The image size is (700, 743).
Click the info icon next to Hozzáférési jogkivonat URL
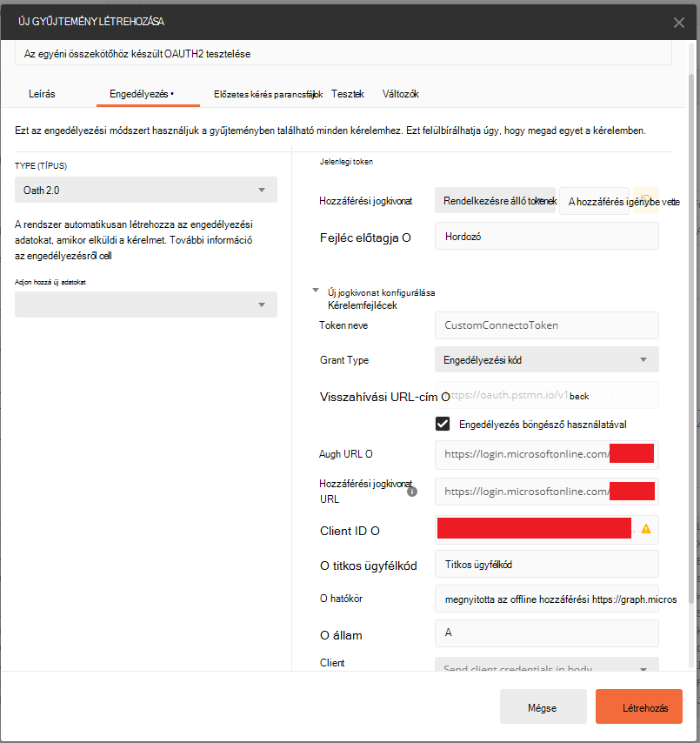click(412, 492)
